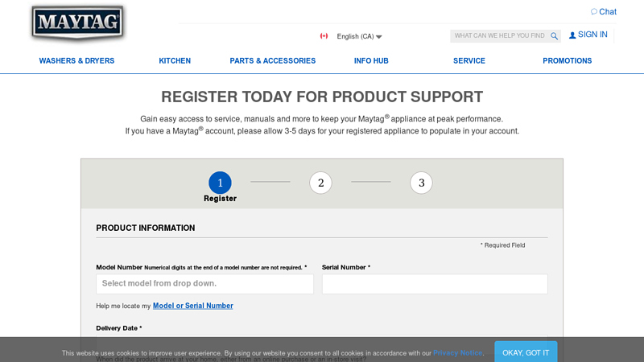Click the 'Delivery Date *' label
This screenshot has height=362, width=644.
(119, 328)
